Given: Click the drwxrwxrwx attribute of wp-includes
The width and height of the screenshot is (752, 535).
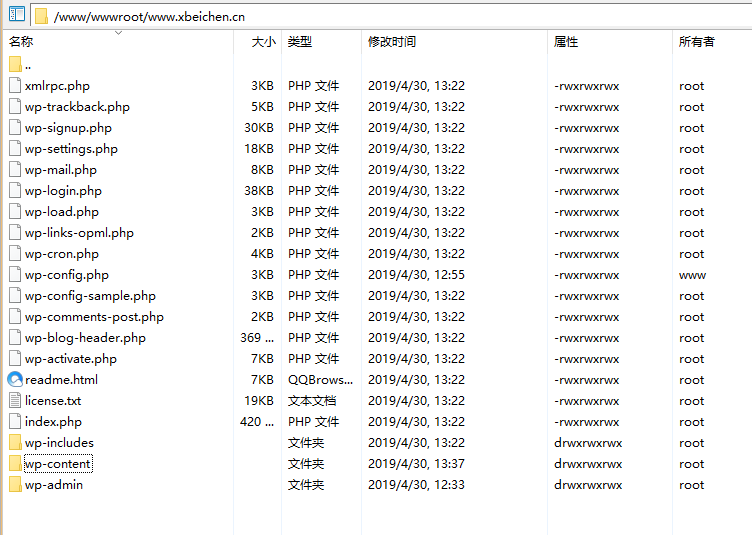Looking at the screenshot, I should tap(588, 443).
